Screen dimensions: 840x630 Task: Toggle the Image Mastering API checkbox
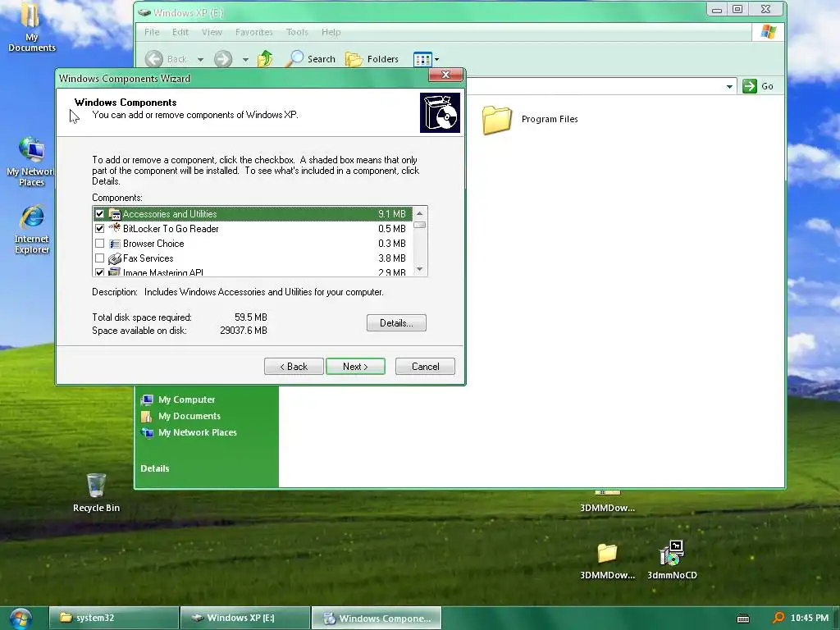tap(99, 272)
